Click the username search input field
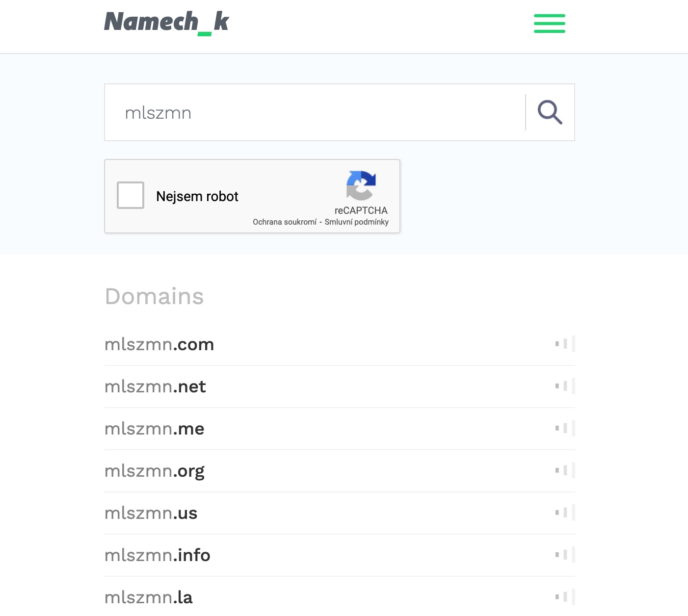Image resolution: width=688 pixels, height=616 pixels. [x=314, y=113]
